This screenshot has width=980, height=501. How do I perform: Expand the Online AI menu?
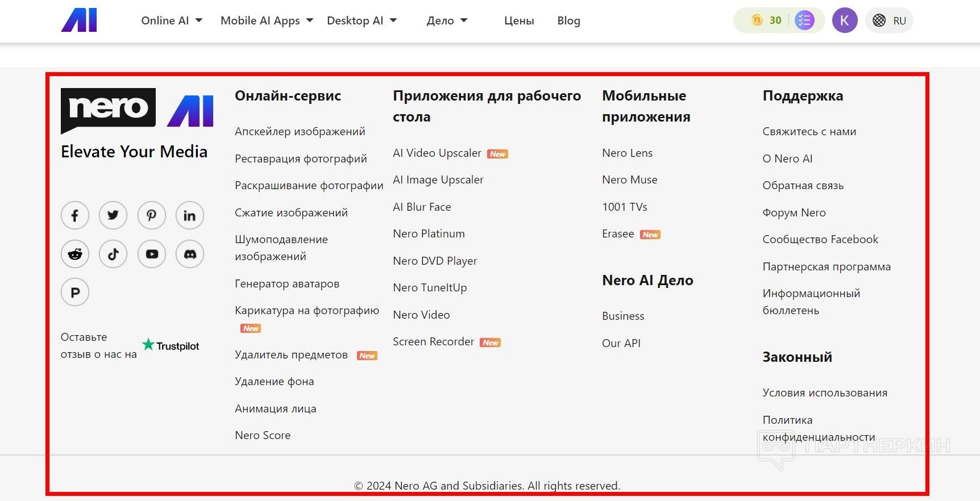(x=172, y=20)
